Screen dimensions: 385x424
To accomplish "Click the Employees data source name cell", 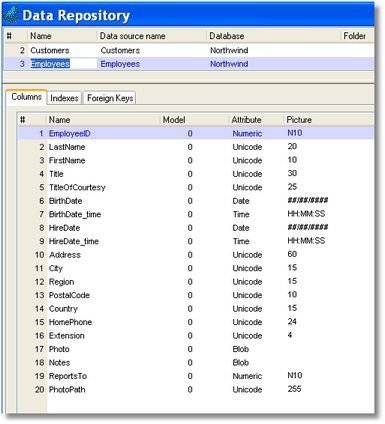I will [x=120, y=64].
